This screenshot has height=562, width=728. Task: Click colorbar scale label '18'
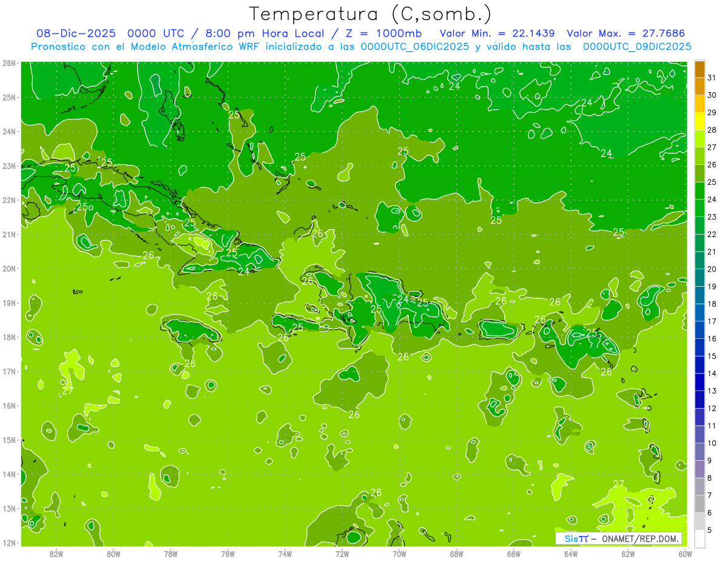(712, 304)
